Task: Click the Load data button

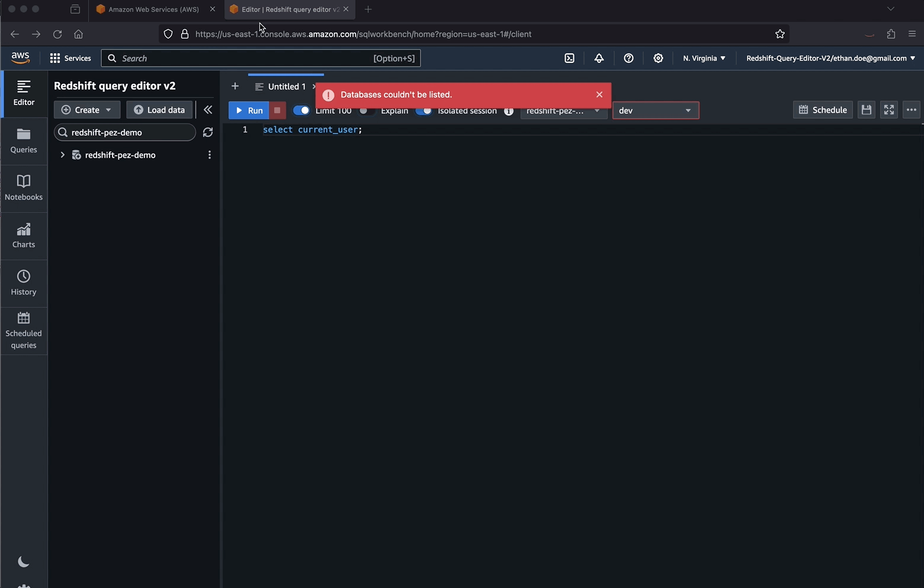Action: point(159,110)
